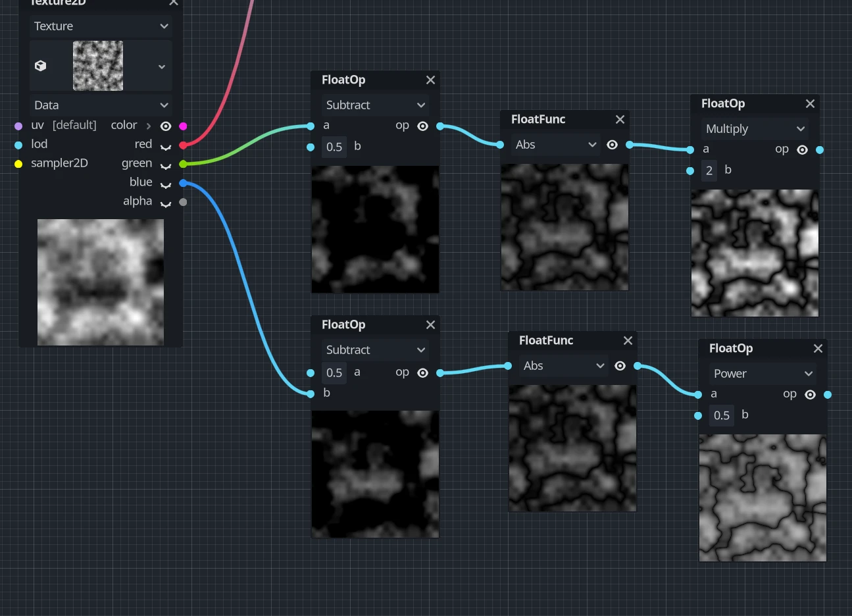Click input port a on green-wired Subtract node
Image resolution: width=852 pixels, height=616 pixels.
coord(311,126)
